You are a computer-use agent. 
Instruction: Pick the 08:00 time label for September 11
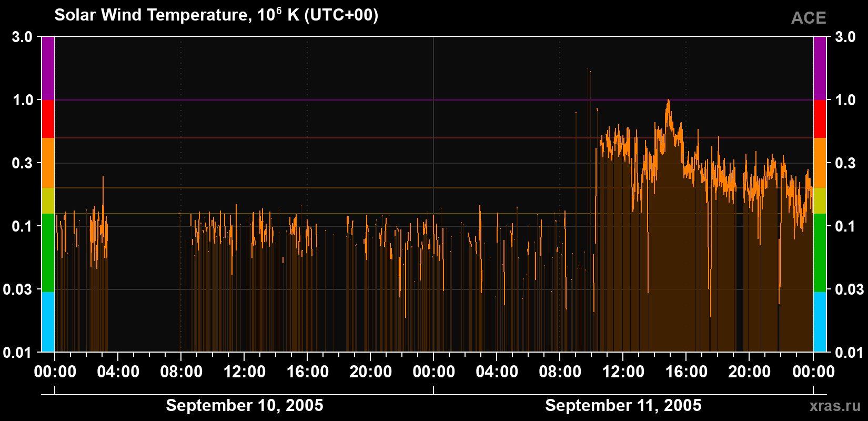560,372
